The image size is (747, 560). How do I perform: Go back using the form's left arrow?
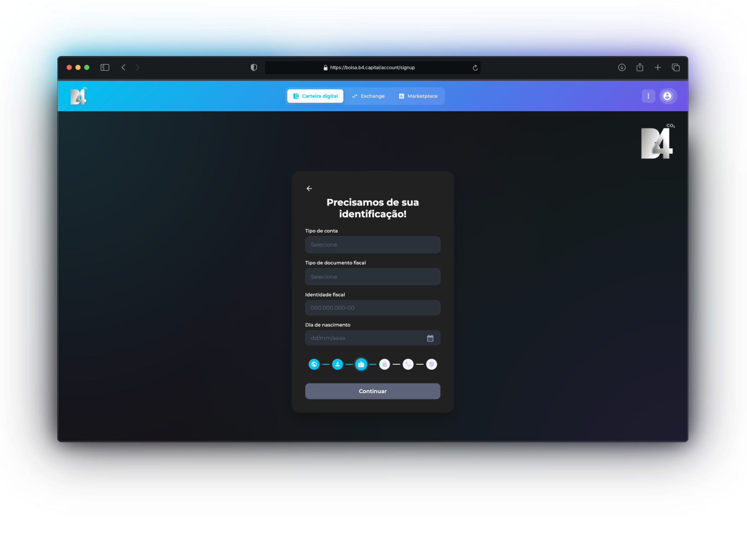(309, 189)
